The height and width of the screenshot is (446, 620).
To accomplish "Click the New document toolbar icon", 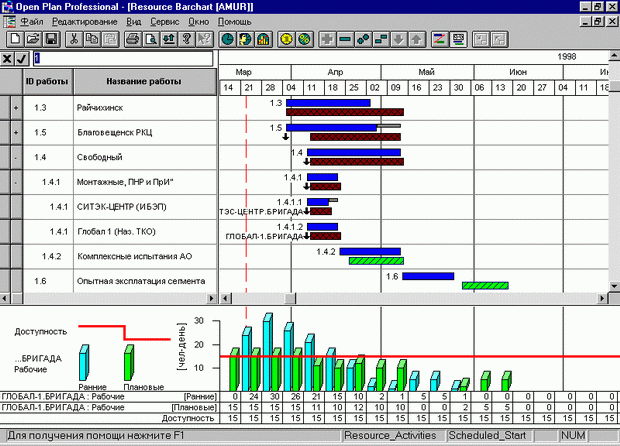I will pyautogui.click(x=13, y=39).
